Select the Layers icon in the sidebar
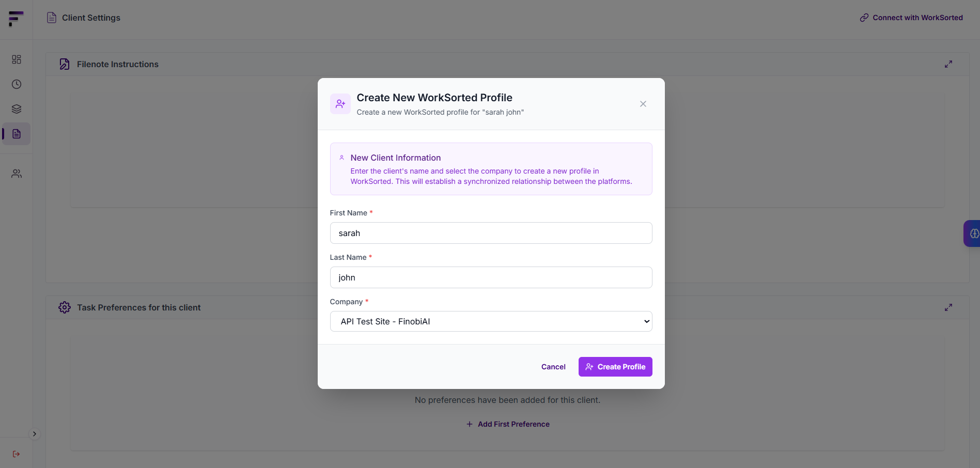Image resolution: width=980 pixels, height=468 pixels. 16,109
